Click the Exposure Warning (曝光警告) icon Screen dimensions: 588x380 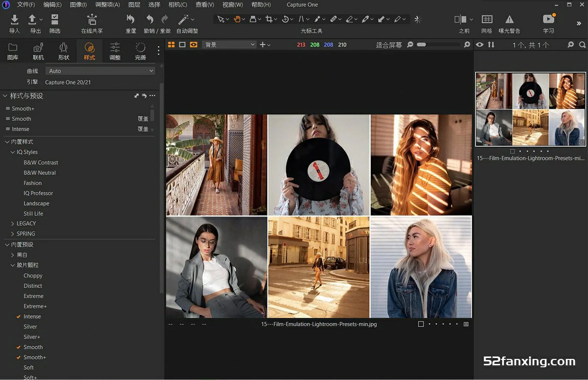(510, 20)
